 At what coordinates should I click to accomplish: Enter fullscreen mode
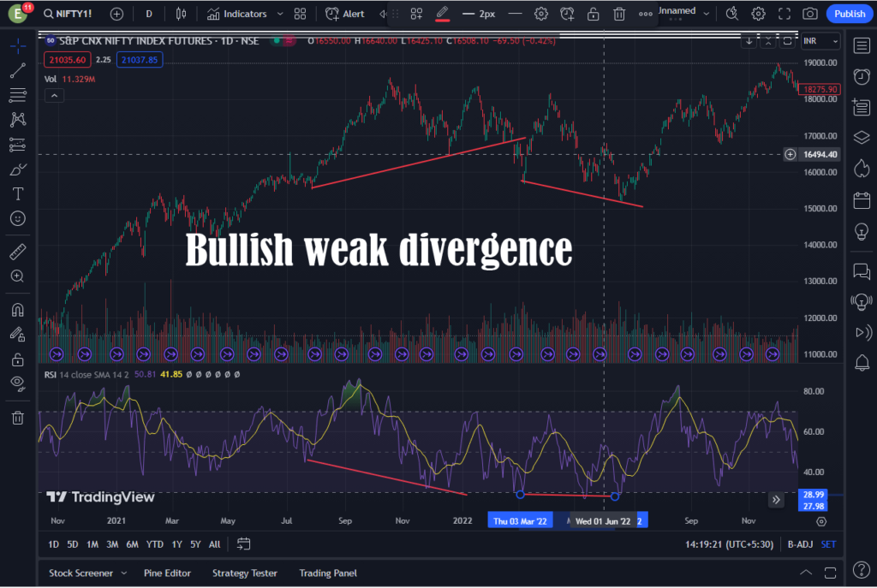(x=785, y=14)
